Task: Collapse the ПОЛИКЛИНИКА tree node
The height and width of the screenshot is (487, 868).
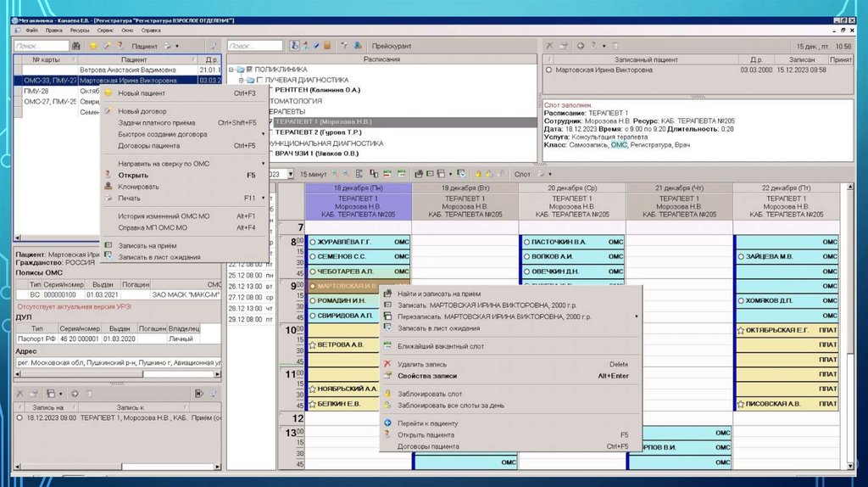Action: [231, 69]
